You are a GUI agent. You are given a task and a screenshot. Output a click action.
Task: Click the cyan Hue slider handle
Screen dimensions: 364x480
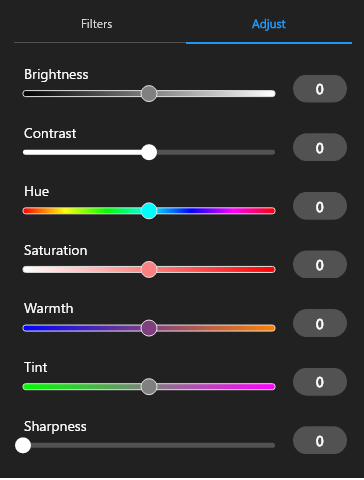(x=149, y=211)
